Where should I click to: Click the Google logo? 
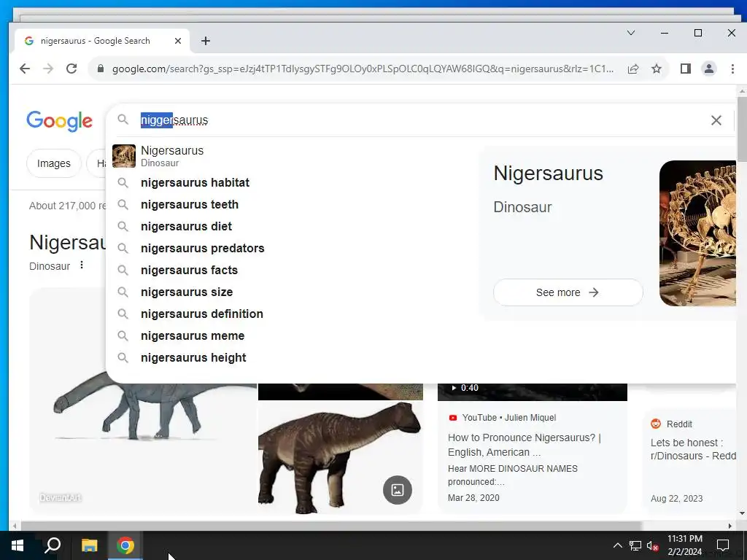click(x=60, y=121)
